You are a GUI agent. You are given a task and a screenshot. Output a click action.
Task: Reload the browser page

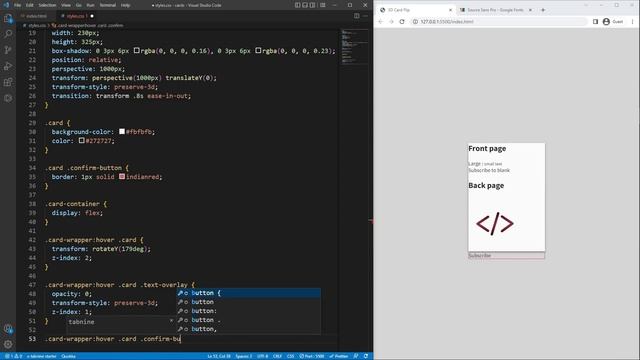(x=402, y=22)
